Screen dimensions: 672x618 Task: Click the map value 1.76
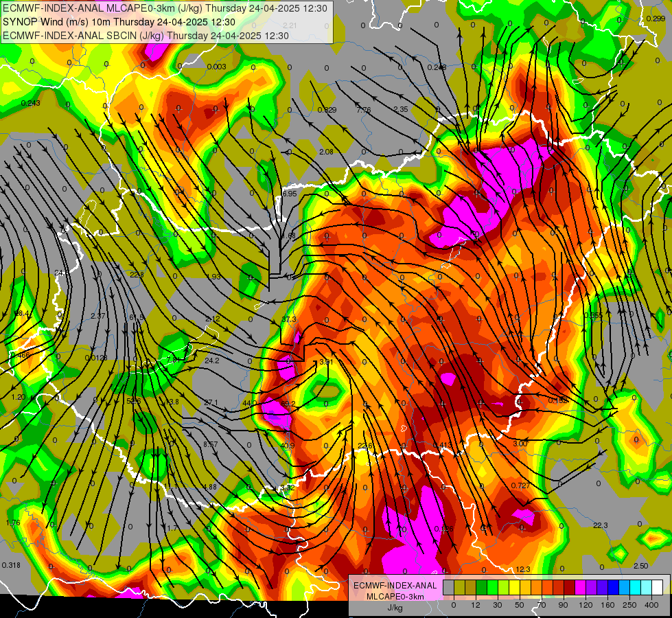pos(13,523)
